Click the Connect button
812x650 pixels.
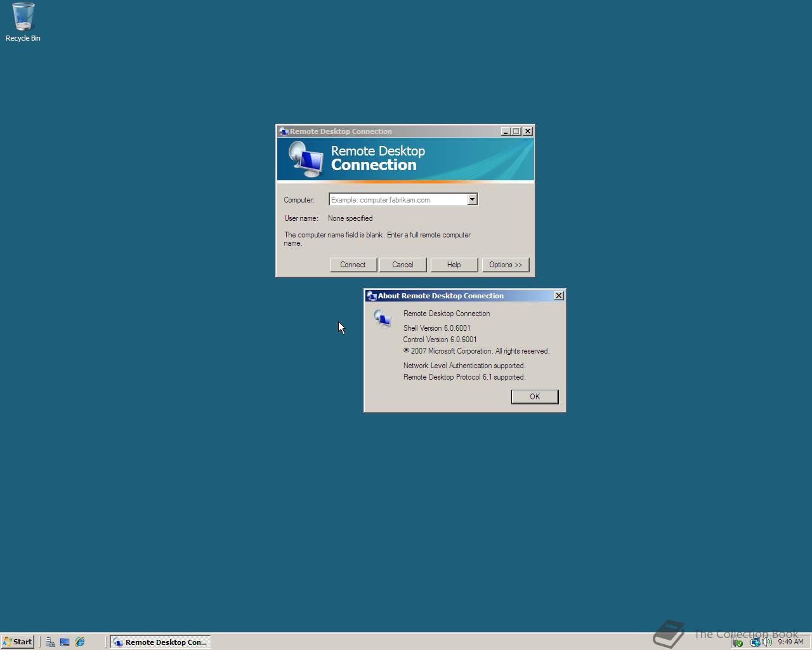353,265
